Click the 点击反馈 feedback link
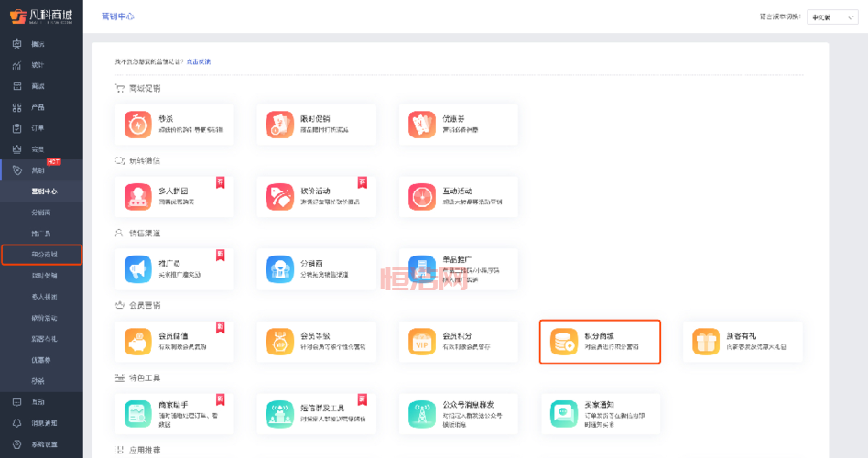 199,61
